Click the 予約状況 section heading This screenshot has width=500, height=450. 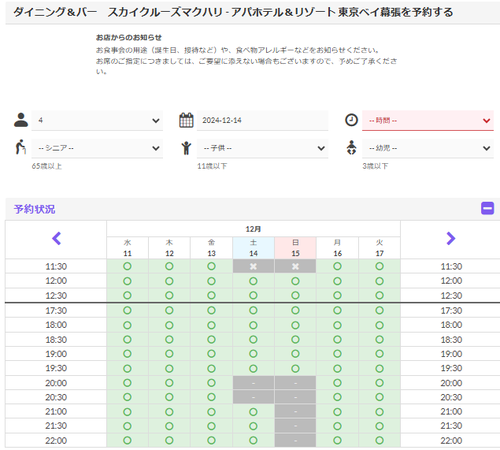click(34, 209)
